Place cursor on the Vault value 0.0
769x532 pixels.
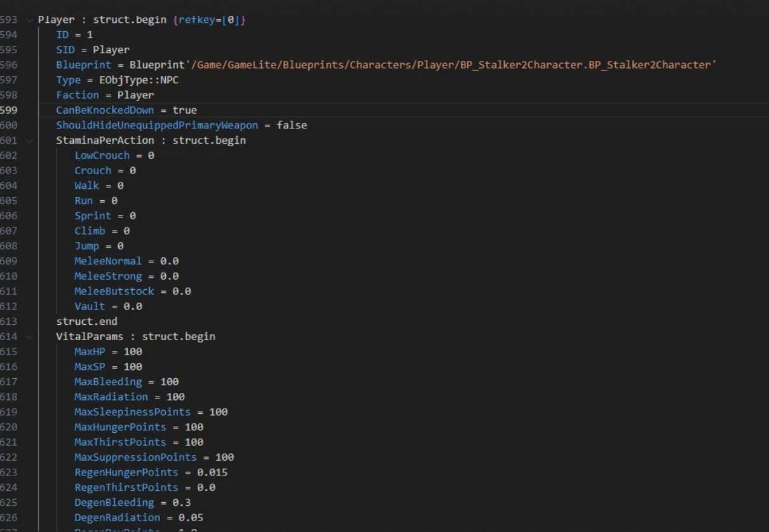pyautogui.click(x=132, y=306)
